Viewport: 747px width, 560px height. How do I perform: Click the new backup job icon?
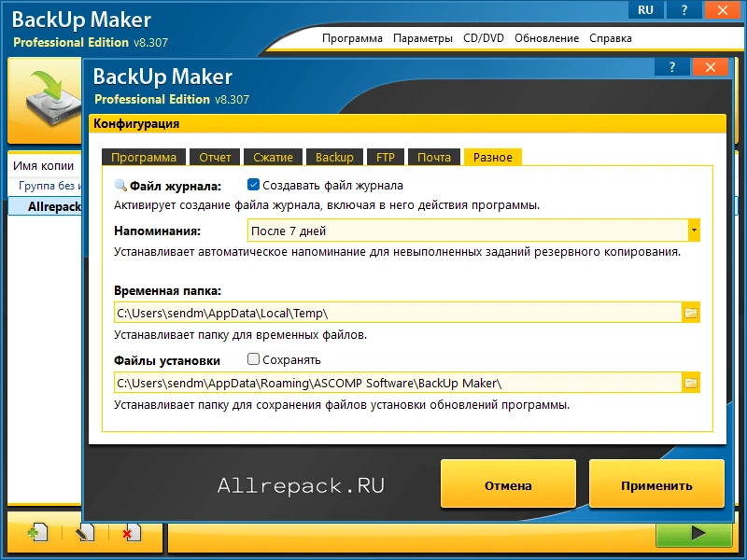[38, 532]
